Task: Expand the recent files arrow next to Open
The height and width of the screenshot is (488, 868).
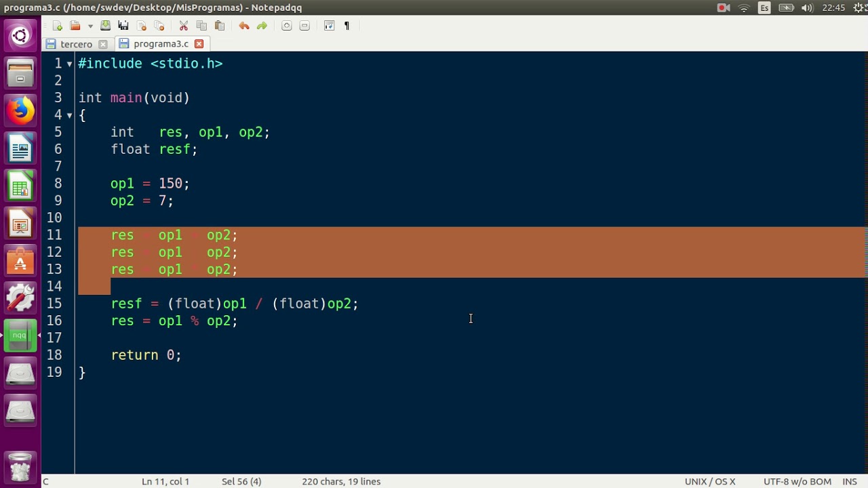Action: pos(90,26)
